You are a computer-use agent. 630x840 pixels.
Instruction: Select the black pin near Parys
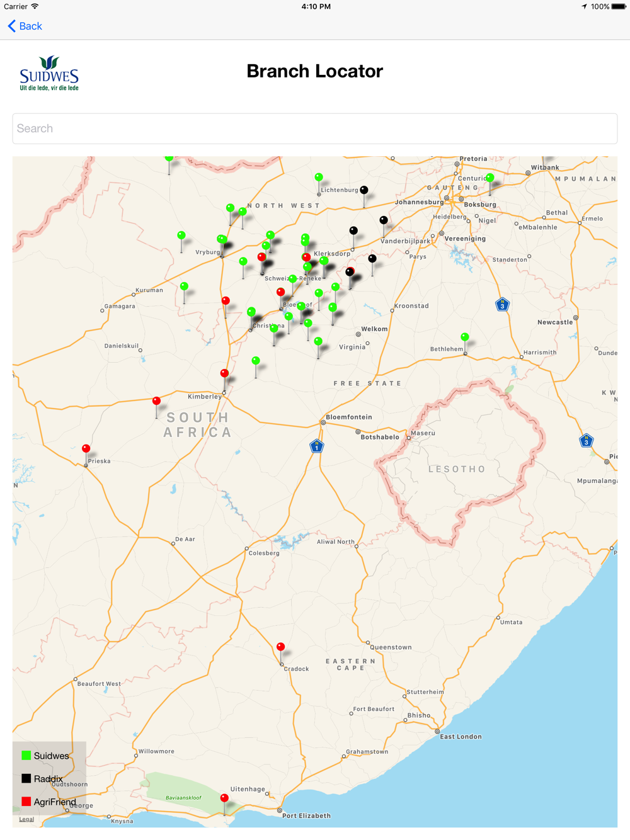point(372,259)
